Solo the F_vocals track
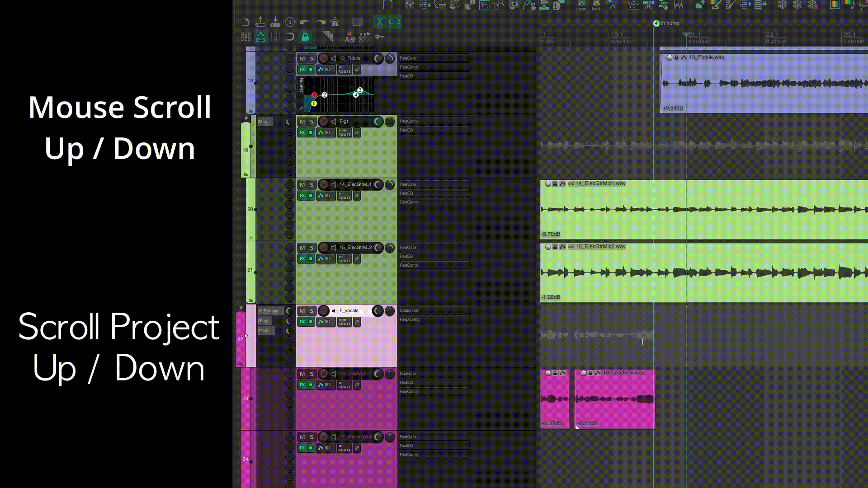 point(311,311)
